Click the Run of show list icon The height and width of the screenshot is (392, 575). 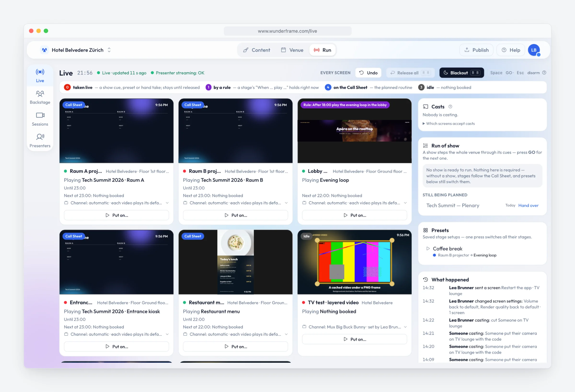[x=425, y=146]
